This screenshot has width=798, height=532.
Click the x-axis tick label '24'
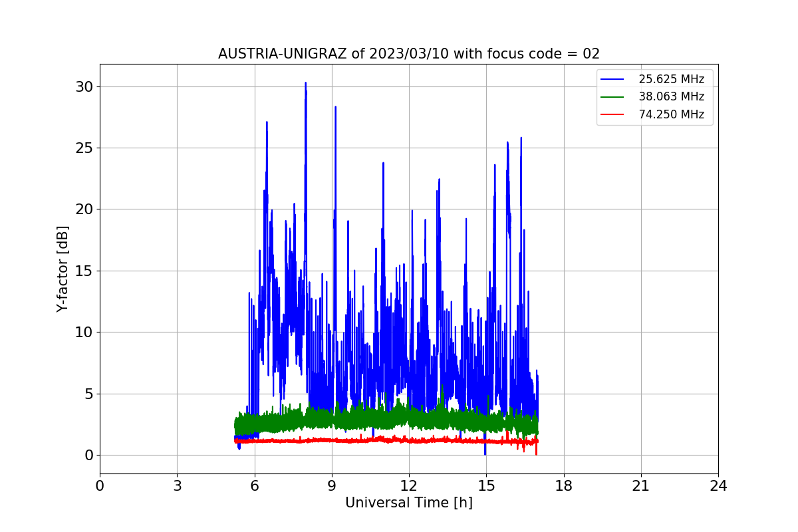(x=718, y=486)
